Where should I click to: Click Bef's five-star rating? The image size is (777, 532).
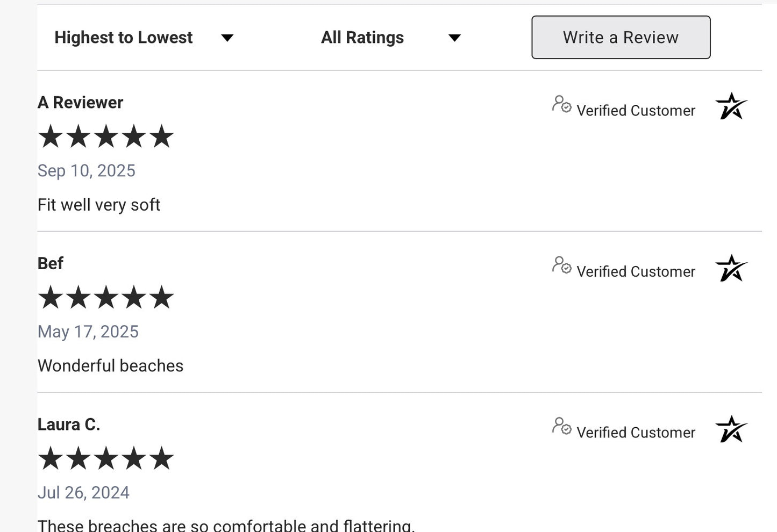[x=106, y=297]
